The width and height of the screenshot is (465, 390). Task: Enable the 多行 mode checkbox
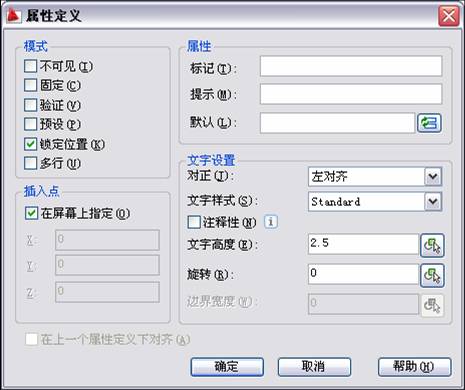click(x=30, y=163)
